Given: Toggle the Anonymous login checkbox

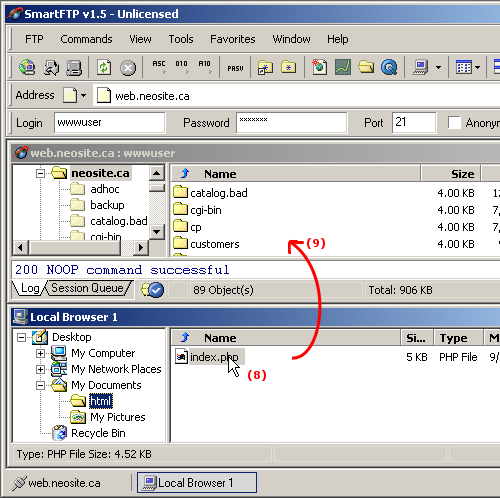Looking at the screenshot, I should [x=454, y=123].
